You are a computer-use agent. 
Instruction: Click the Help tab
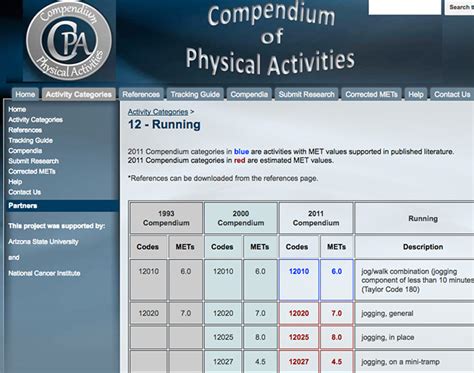tap(416, 94)
